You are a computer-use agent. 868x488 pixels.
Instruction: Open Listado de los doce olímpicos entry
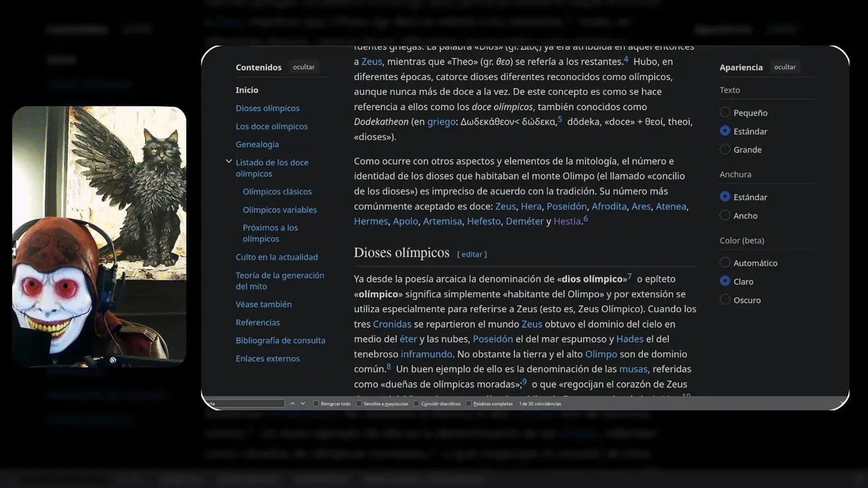point(272,167)
